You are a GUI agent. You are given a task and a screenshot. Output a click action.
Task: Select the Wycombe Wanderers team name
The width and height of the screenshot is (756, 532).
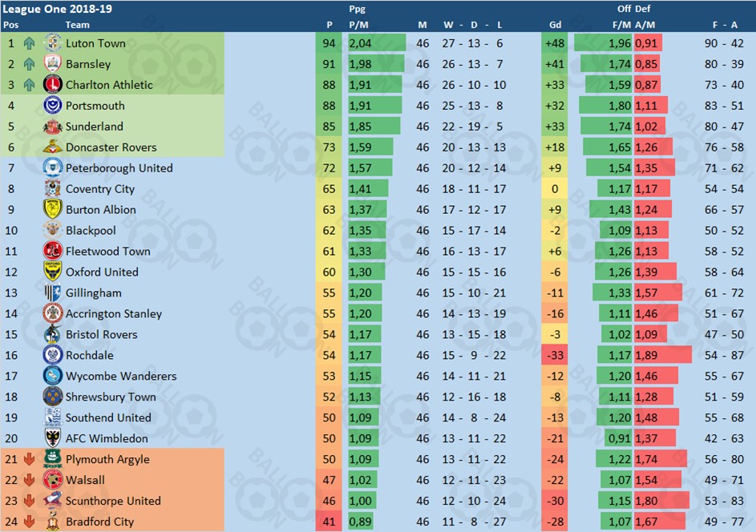point(121,377)
